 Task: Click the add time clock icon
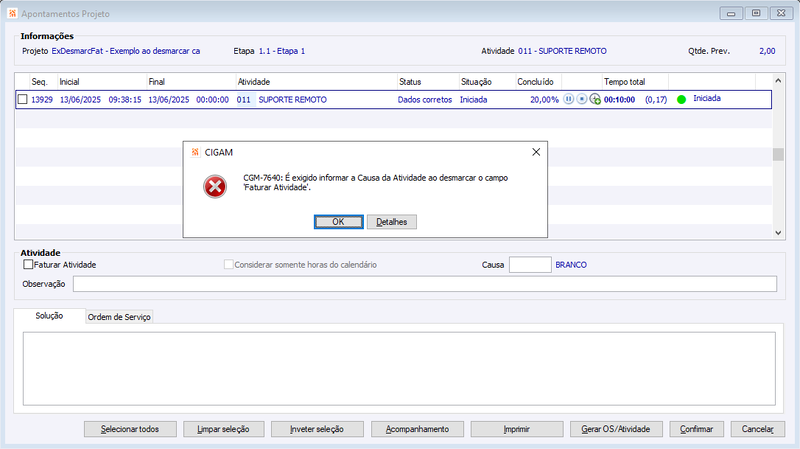(x=595, y=99)
